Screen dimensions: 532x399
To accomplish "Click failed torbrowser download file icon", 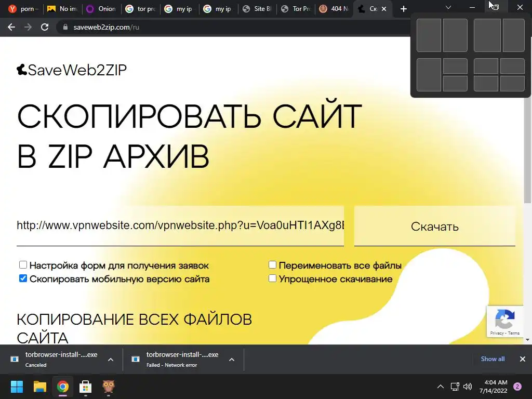I will pos(136,359).
